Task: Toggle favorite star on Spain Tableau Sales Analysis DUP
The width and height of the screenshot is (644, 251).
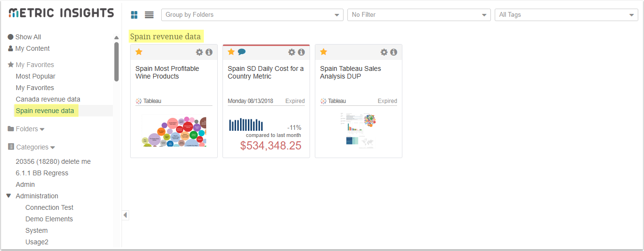Action: [323, 52]
